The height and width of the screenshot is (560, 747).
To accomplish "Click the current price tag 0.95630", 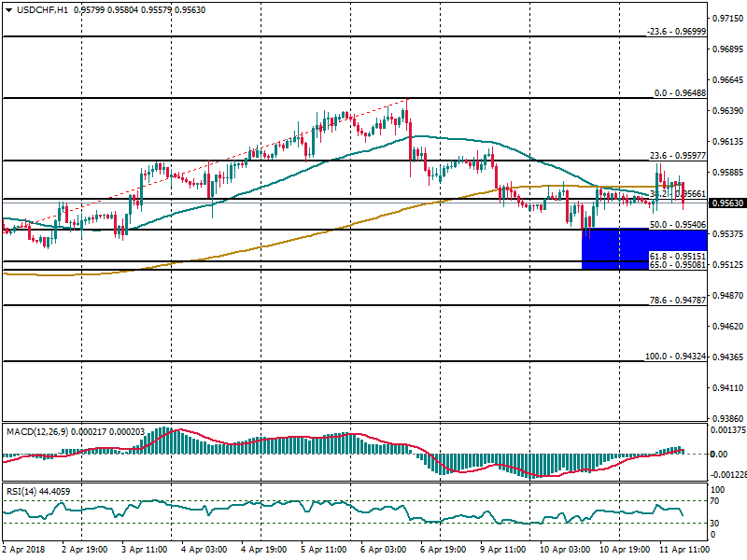I will click(x=726, y=203).
